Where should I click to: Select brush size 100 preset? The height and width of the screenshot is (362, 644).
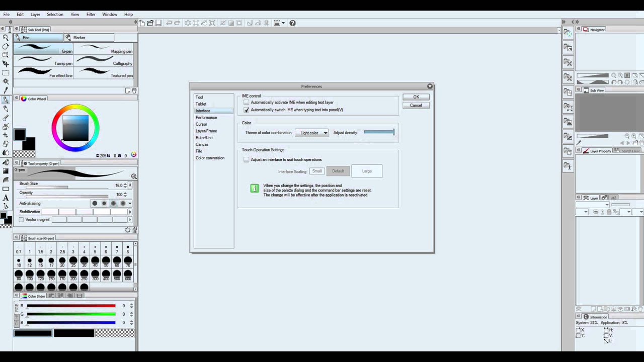pos(30,275)
